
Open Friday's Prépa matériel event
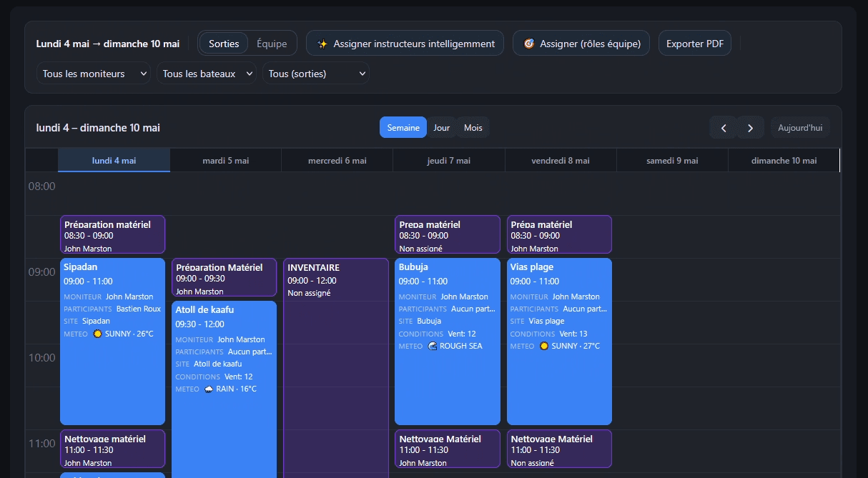[x=559, y=234]
